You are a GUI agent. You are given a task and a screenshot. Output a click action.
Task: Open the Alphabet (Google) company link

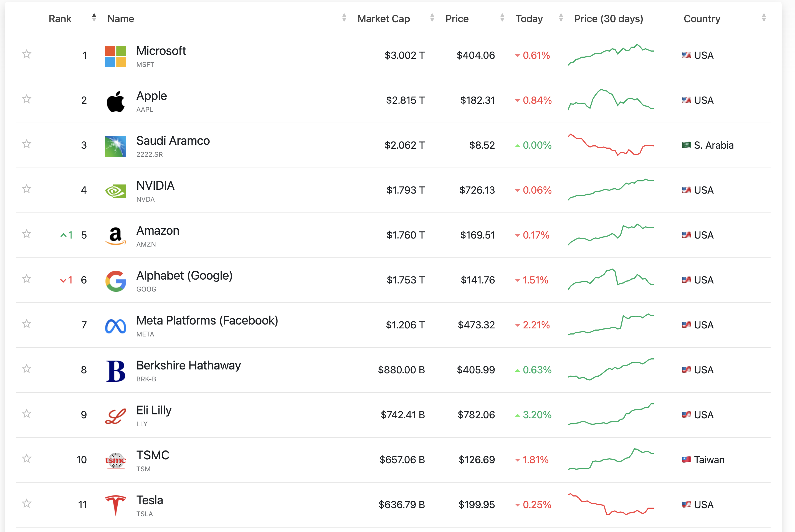point(184,275)
